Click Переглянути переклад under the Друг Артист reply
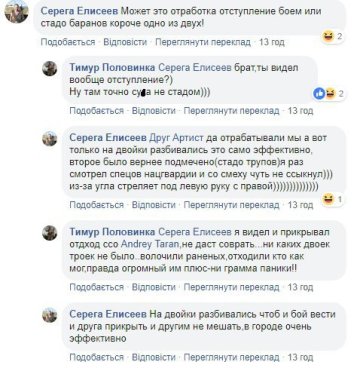Image resolution: width=360 pixels, height=368 pixels. 232,205
